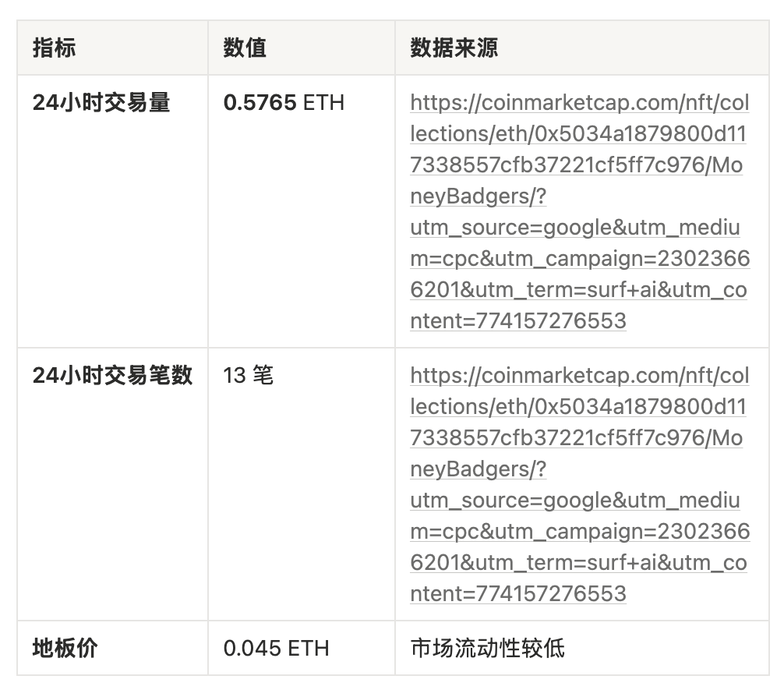Click the 市场流动性较低 text cell
The height and width of the screenshot is (697, 784).
click(x=487, y=648)
